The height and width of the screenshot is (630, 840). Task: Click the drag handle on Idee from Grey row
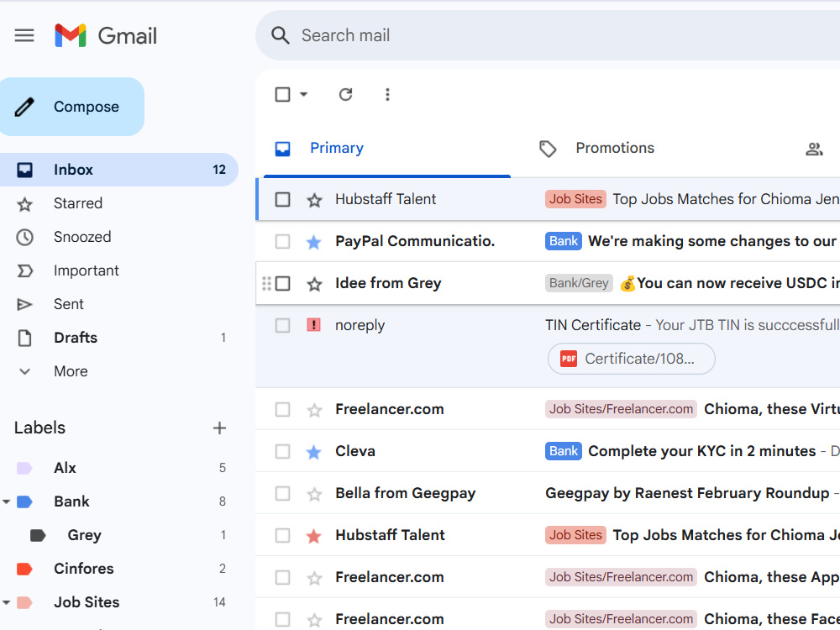266,283
